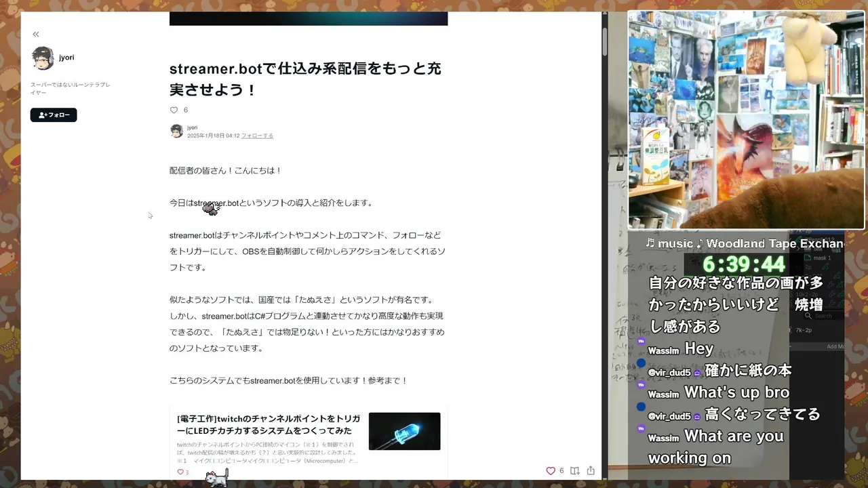The width and height of the screenshot is (868, 488).
Task: Click the sidebar bio スーパーではないルーンテラプレイヤー
Action: point(71,89)
